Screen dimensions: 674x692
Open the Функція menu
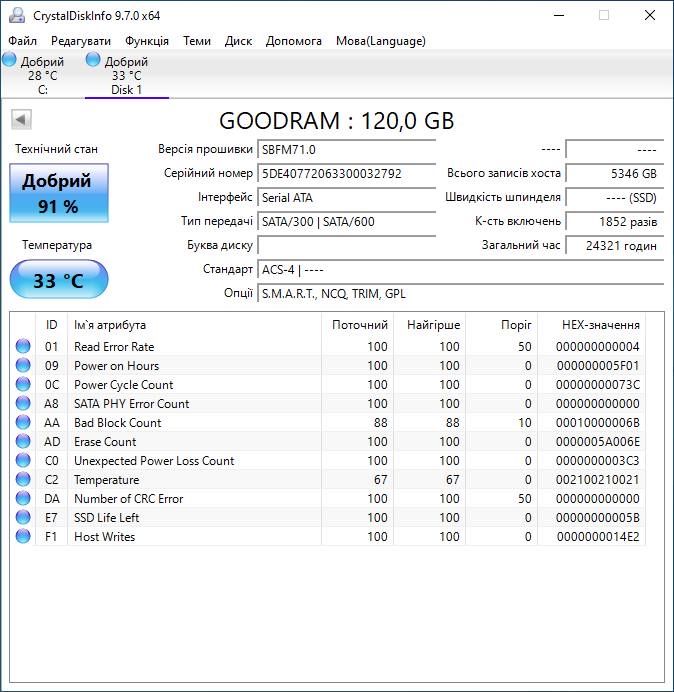point(147,41)
